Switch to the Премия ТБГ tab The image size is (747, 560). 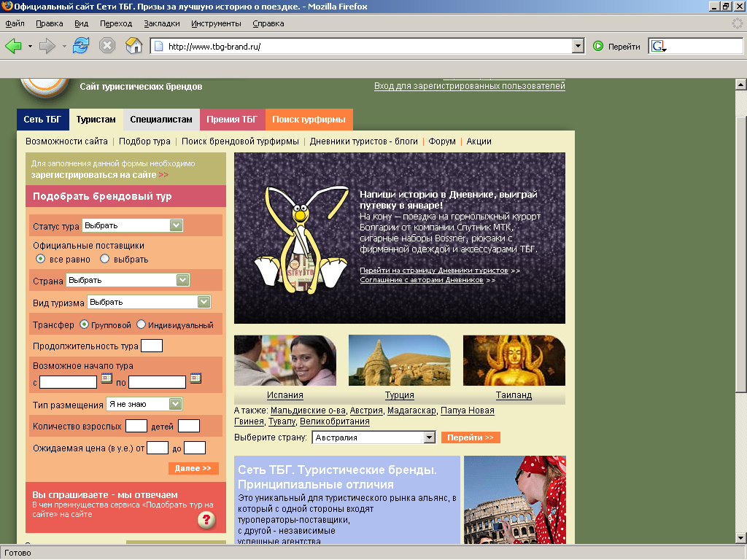pyautogui.click(x=232, y=120)
